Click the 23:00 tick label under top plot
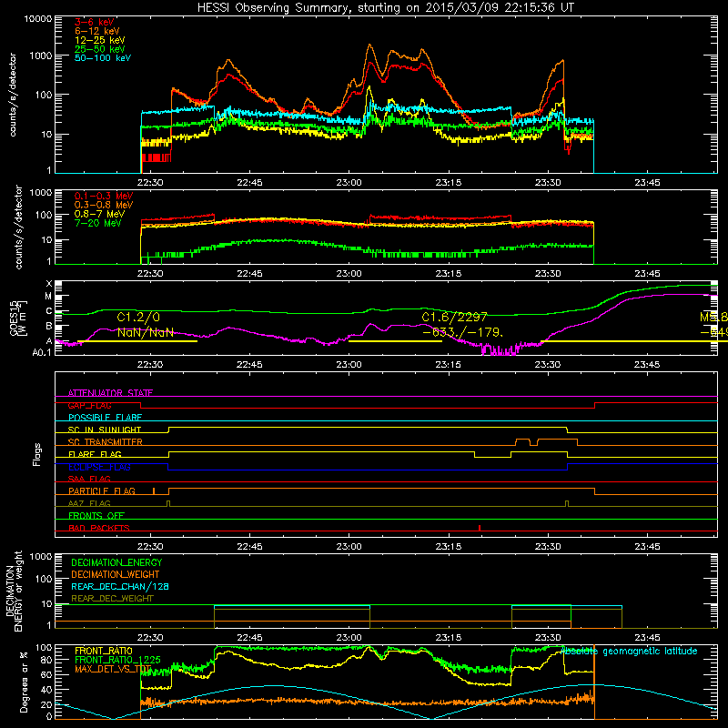The height and width of the screenshot is (728, 728). pos(349,183)
